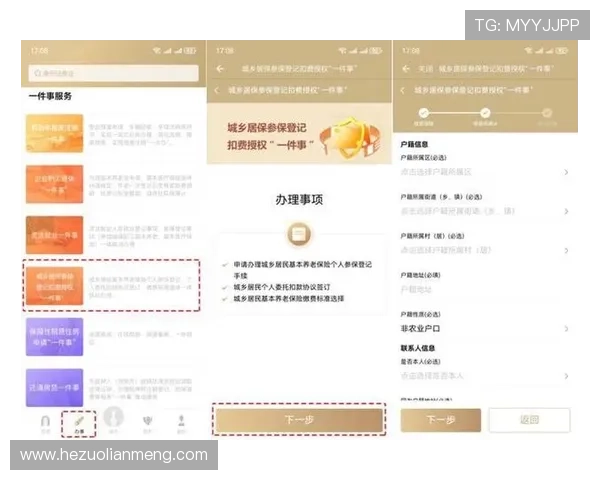Image resolution: width=600 pixels, height=480 pixels.
Task: Open the 保障性租赁住房申请 purple card
Action: pos(54,337)
